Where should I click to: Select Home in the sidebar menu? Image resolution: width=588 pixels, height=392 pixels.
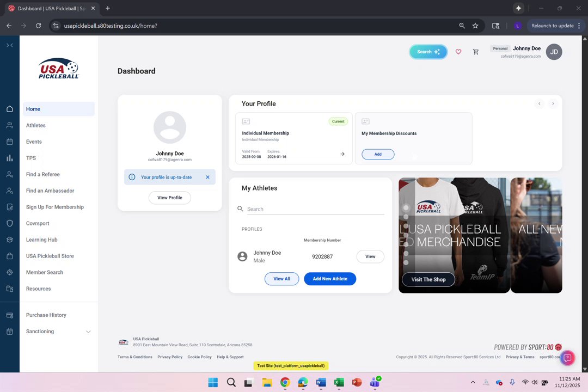pos(58,109)
